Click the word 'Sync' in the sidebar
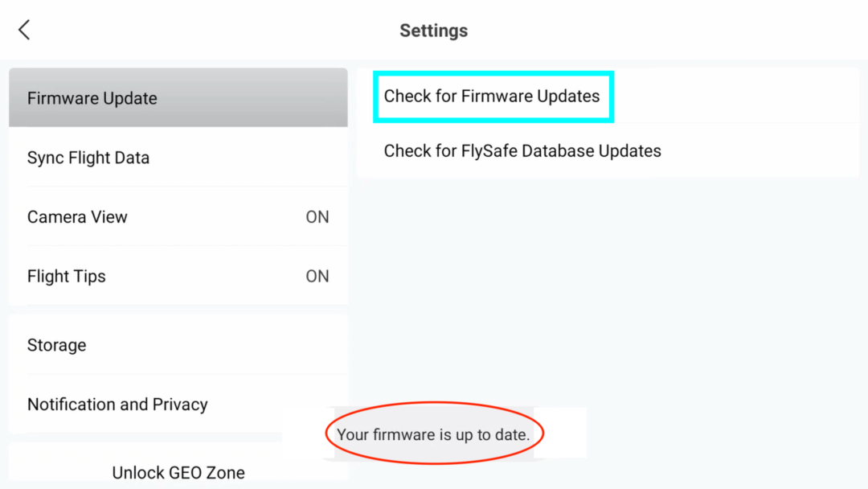This screenshot has width=868, height=489. [x=45, y=158]
